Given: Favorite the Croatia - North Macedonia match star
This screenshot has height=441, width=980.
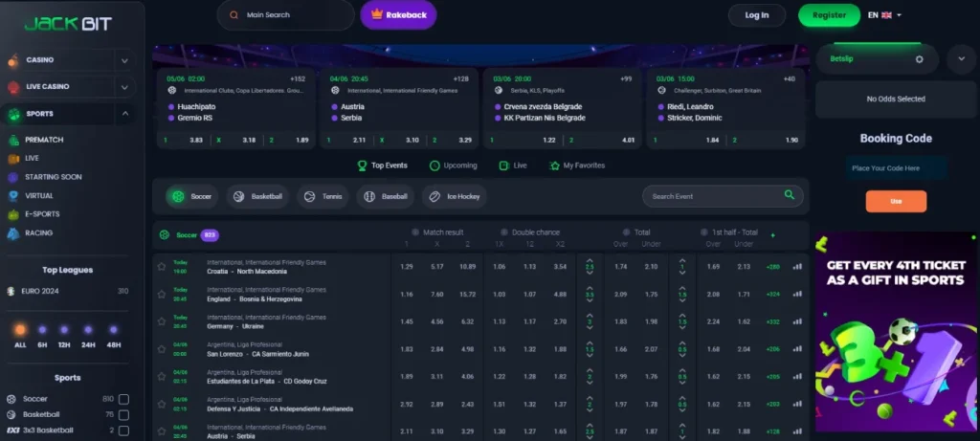Looking at the screenshot, I should (161, 267).
